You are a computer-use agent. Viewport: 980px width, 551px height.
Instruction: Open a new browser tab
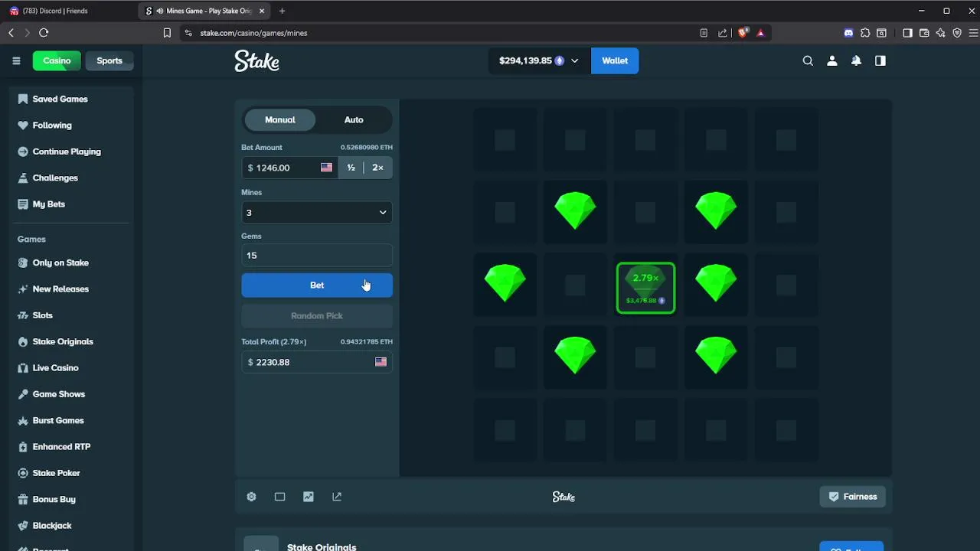[x=282, y=11]
